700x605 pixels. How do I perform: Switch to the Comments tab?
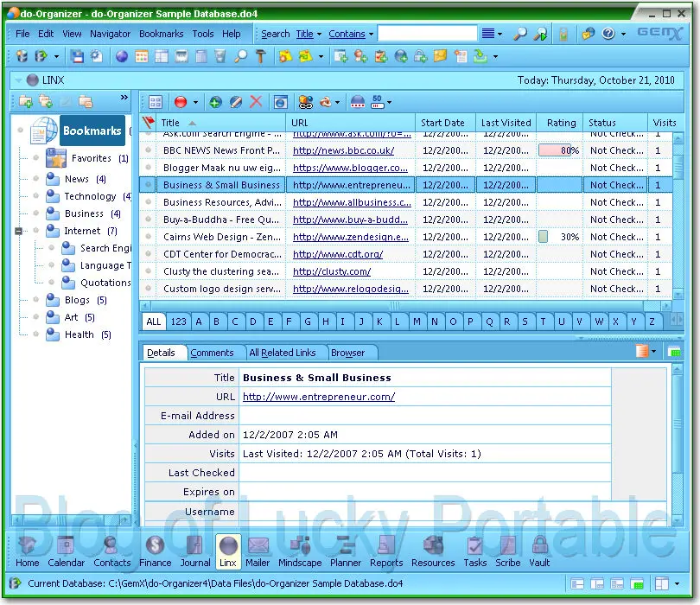tap(212, 353)
